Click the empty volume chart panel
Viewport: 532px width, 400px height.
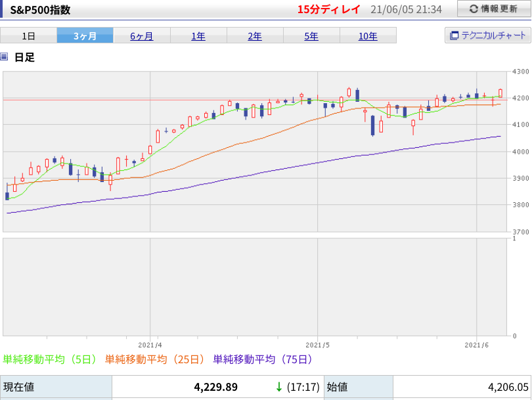coord(255,286)
